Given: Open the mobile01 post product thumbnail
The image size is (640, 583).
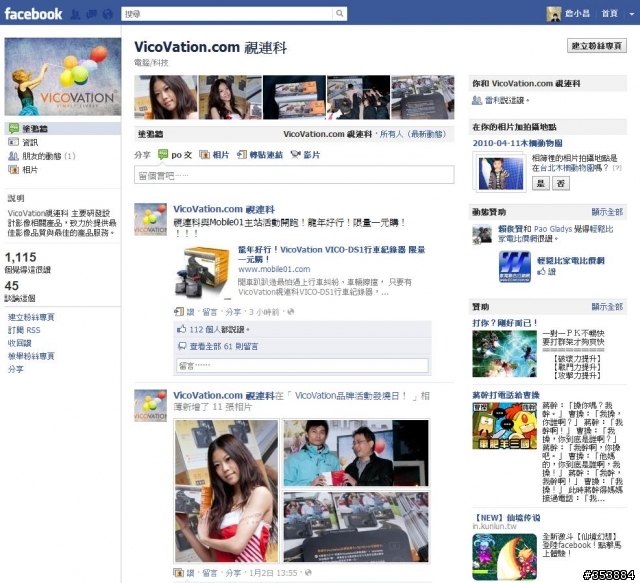Looking at the screenshot, I should pos(202,272).
